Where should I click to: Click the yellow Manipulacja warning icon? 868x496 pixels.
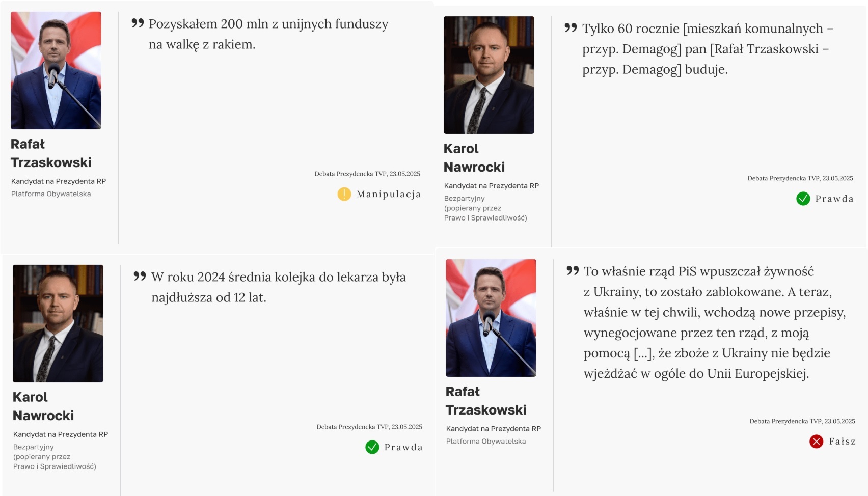click(344, 194)
